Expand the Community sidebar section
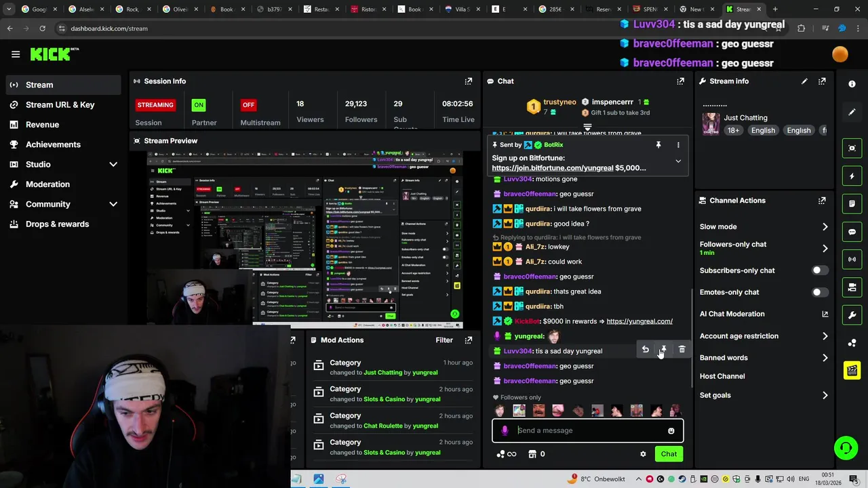This screenshot has height=488, width=868. (x=113, y=204)
